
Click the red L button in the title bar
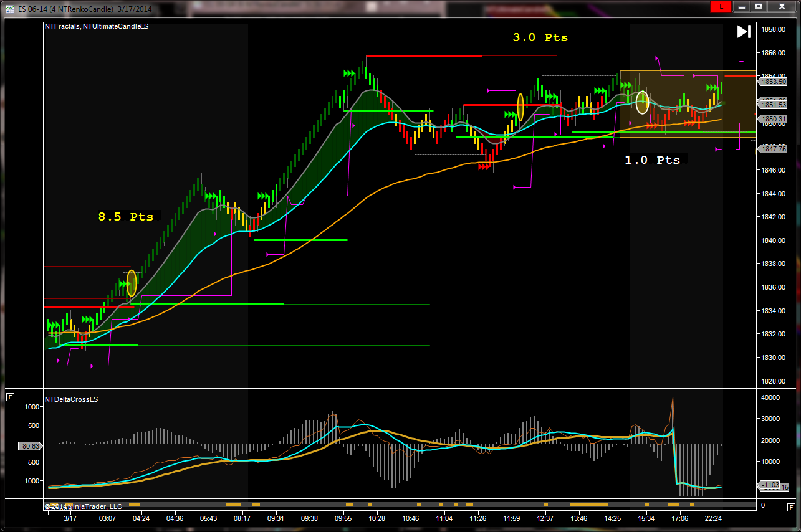click(721, 6)
